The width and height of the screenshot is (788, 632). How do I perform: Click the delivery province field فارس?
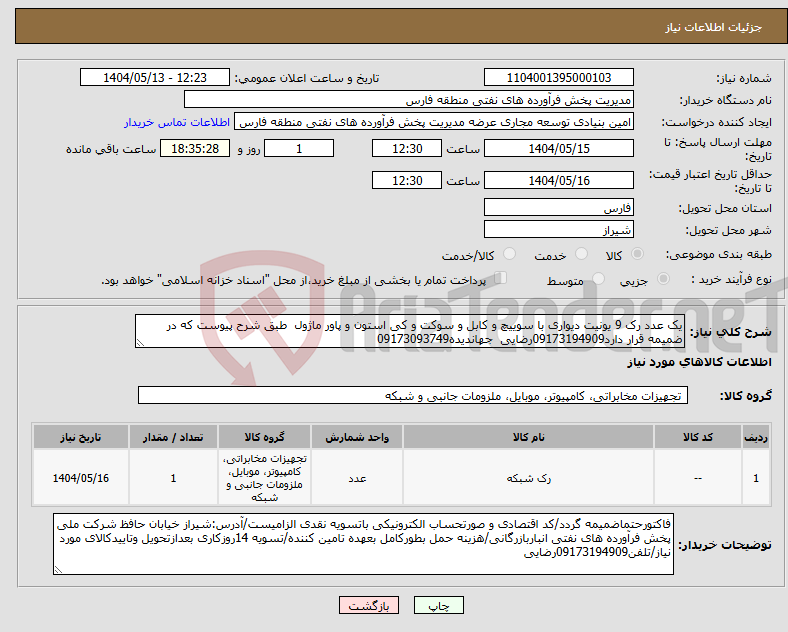coord(558,207)
